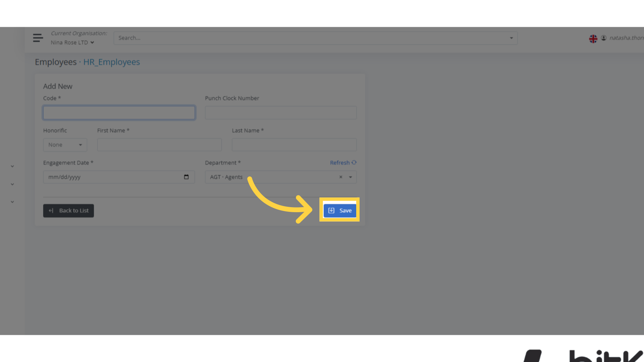The height and width of the screenshot is (362, 644).
Task: Open the search bar suggestions dropdown arrow
Action: tap(511, 38)
